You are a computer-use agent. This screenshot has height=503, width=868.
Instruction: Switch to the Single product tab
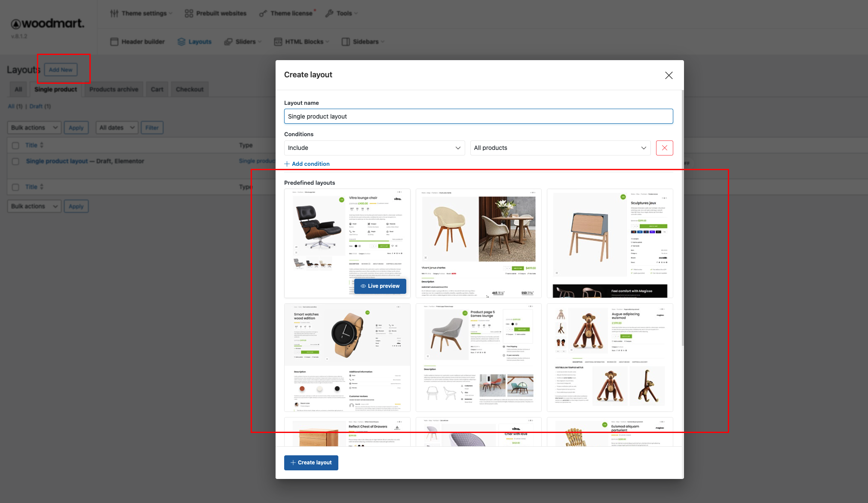55,89
